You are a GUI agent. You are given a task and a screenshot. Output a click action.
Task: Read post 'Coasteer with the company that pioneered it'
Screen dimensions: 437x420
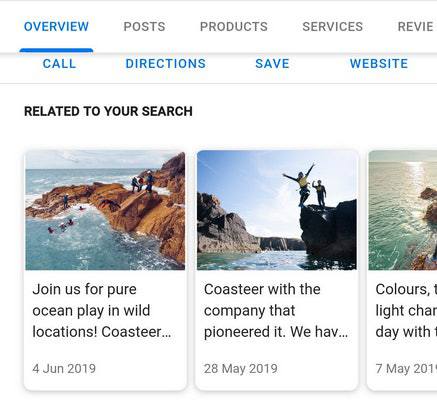point(276,311)
